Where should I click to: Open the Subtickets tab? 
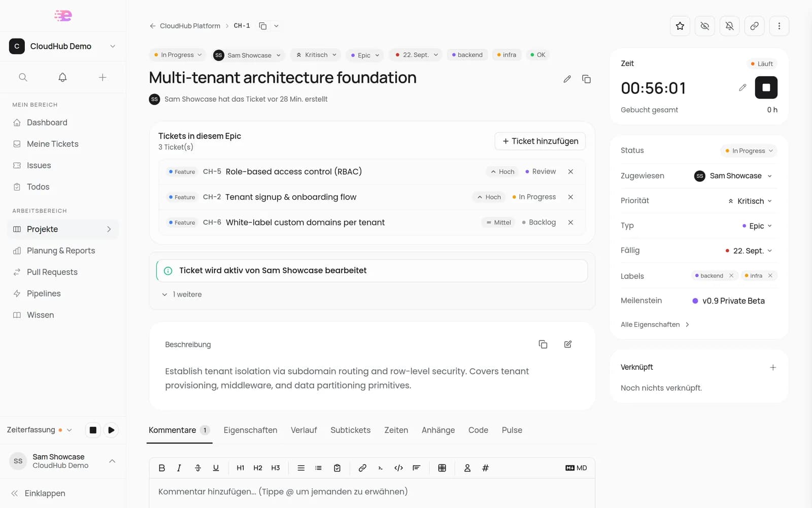pos(350,430)
